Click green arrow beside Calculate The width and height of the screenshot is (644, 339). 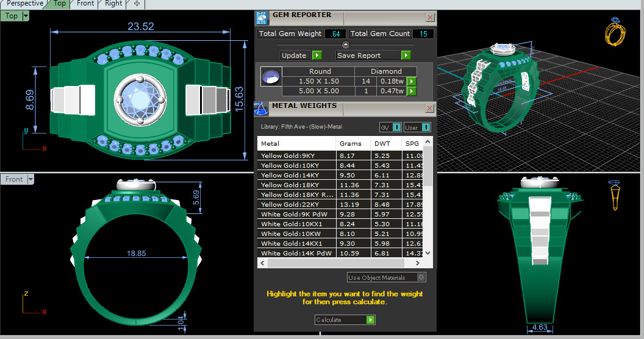pyautogui.click(x=370, y=319)
